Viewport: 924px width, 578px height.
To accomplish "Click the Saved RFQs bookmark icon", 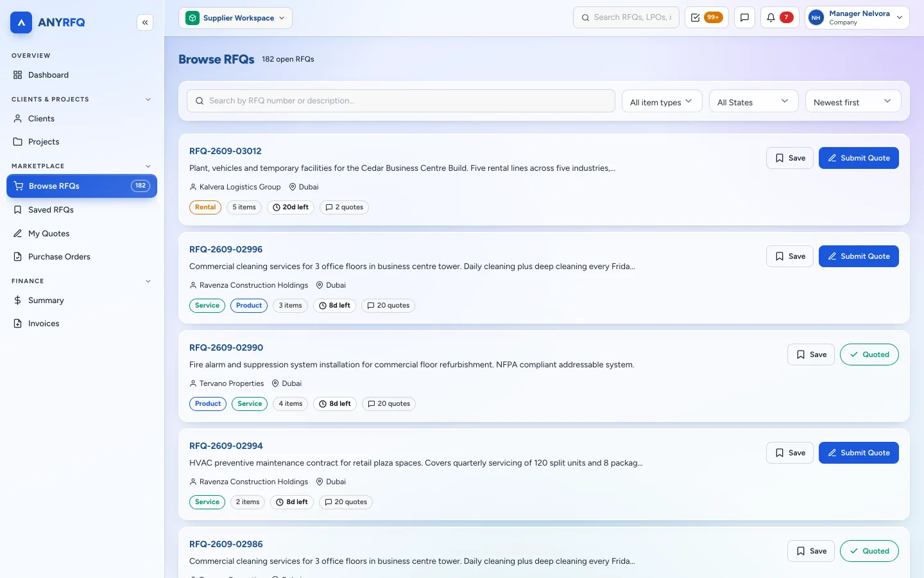I will (x=18, y=210).
